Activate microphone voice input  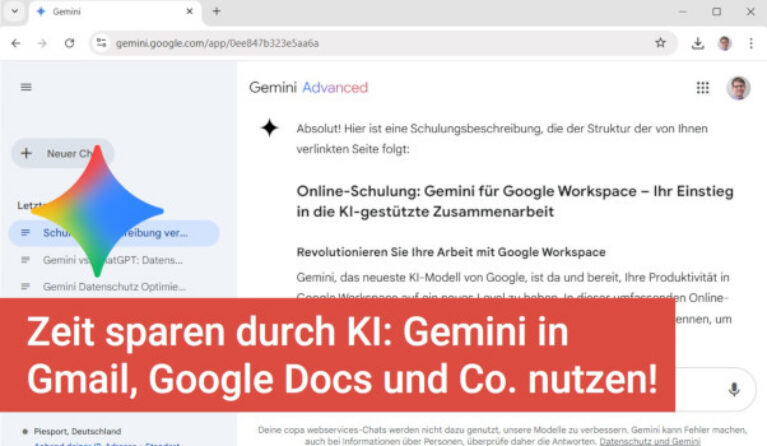coord(734,389)
